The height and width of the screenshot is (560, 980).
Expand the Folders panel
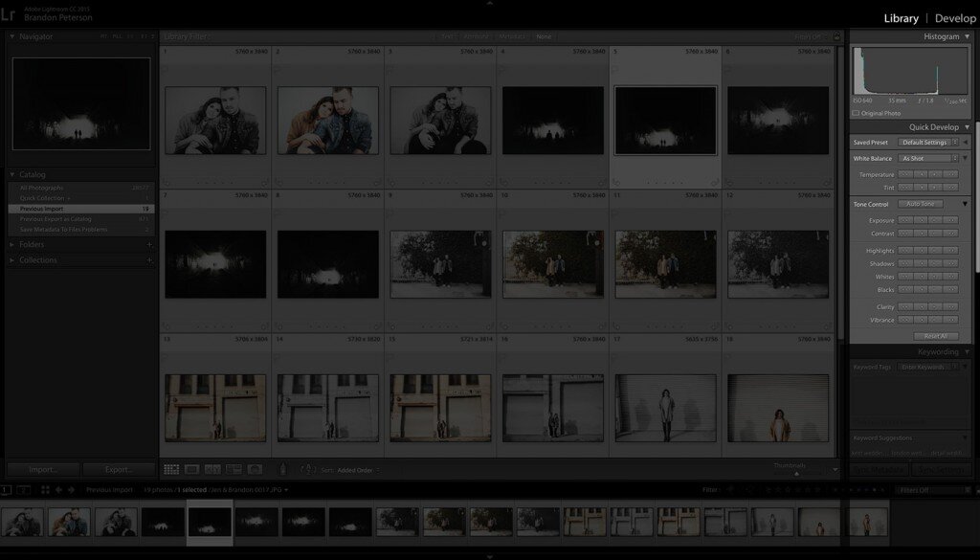pos(11,244)
